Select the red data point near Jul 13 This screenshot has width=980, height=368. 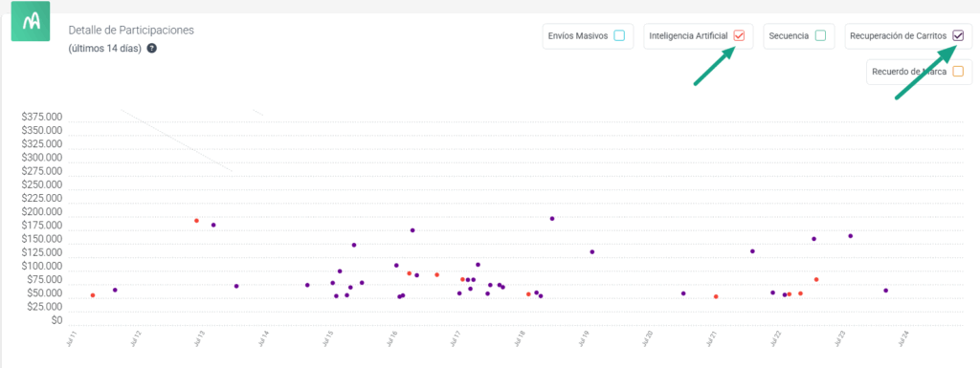196,221
